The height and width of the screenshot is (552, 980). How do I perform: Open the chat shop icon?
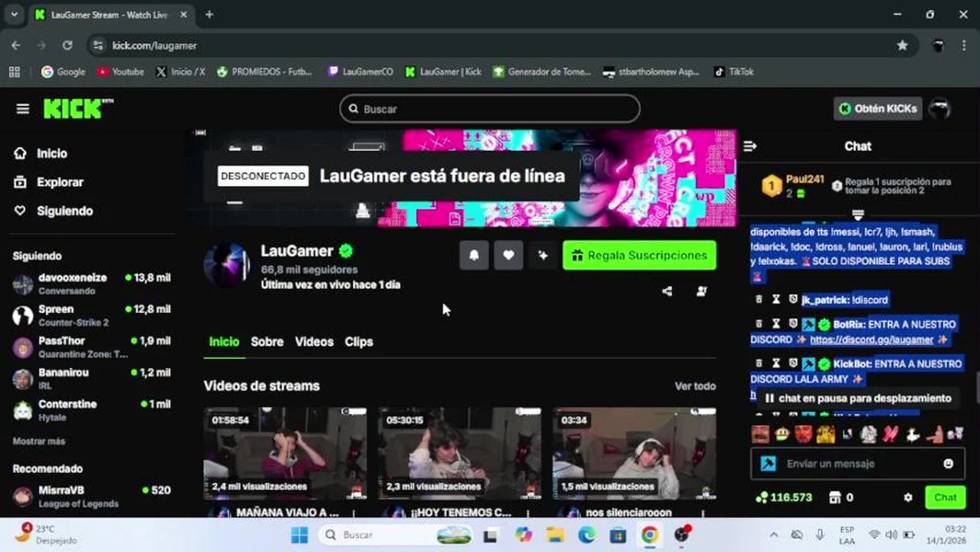(x=835, y=498)
